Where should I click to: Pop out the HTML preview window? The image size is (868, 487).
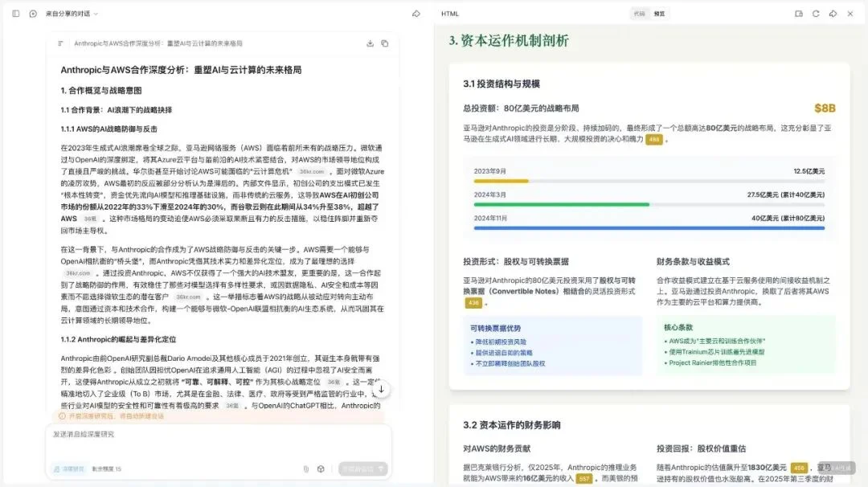coord(799,14)
